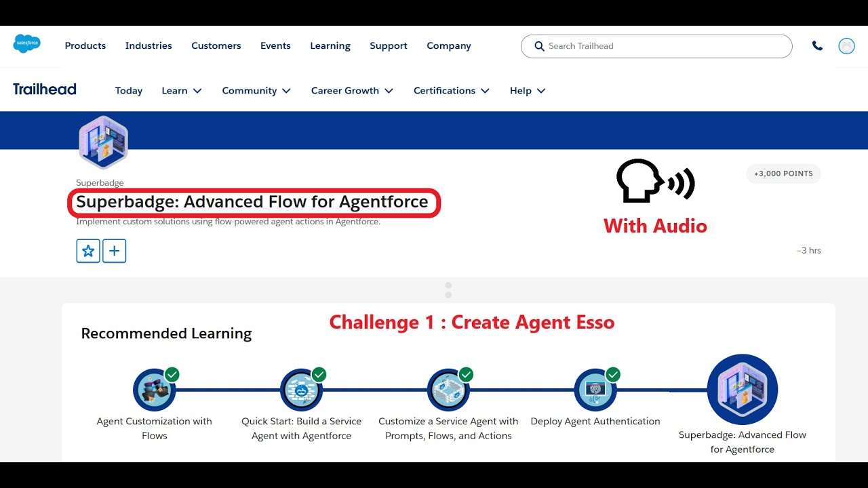
Task: Open Superbadge: Advanced Flow for Agentforce step link
Action: pos(743,442)
